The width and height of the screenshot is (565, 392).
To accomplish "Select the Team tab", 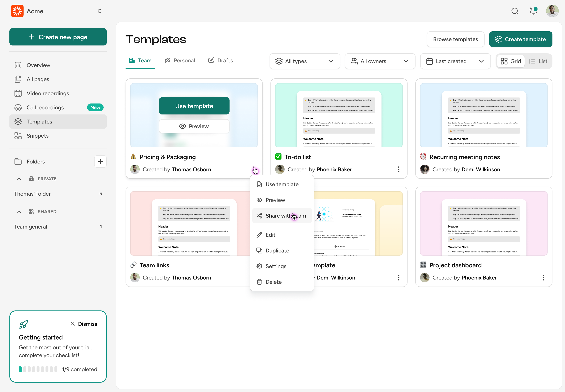I will (x=140, y=61).
